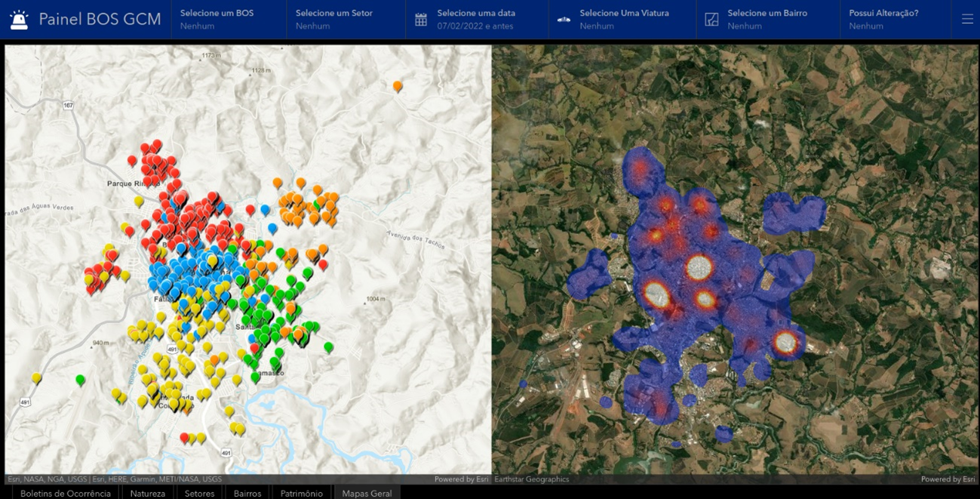The image size is (980, 499).
Task: Open the 'Selecione uma data' date filter
Action: pyautogui.click(x=476, y=20)
